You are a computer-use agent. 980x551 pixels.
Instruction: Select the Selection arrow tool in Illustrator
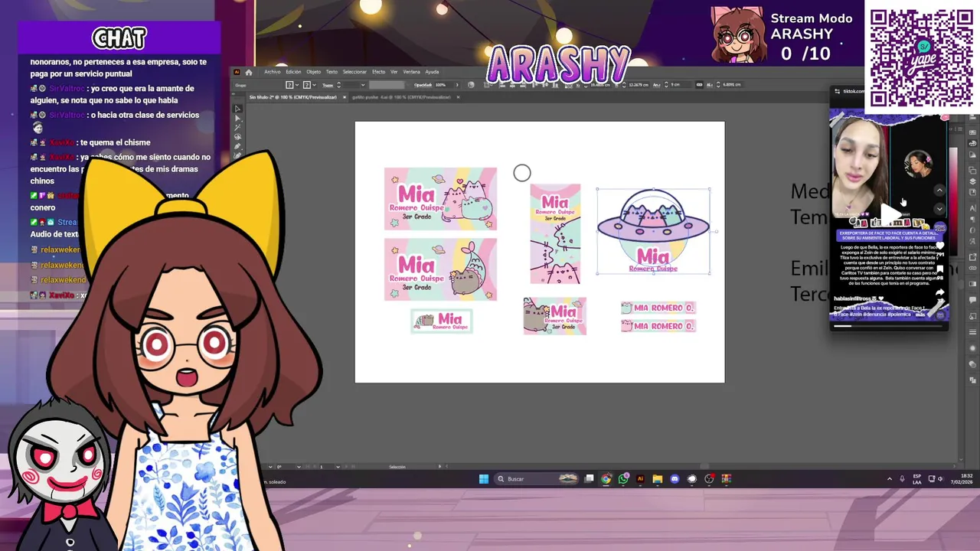tap(237, 109)
